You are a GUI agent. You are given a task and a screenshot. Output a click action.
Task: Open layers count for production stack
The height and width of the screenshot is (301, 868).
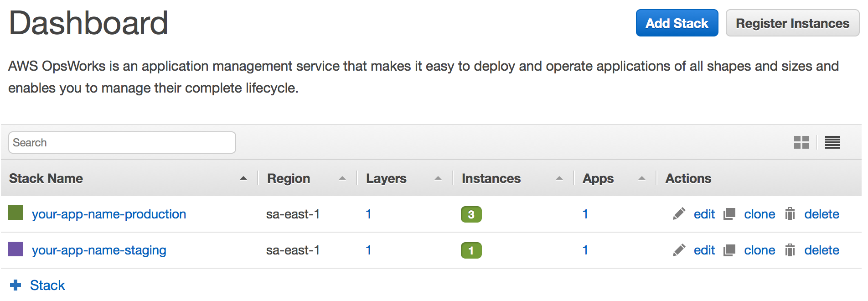(368, 214)
